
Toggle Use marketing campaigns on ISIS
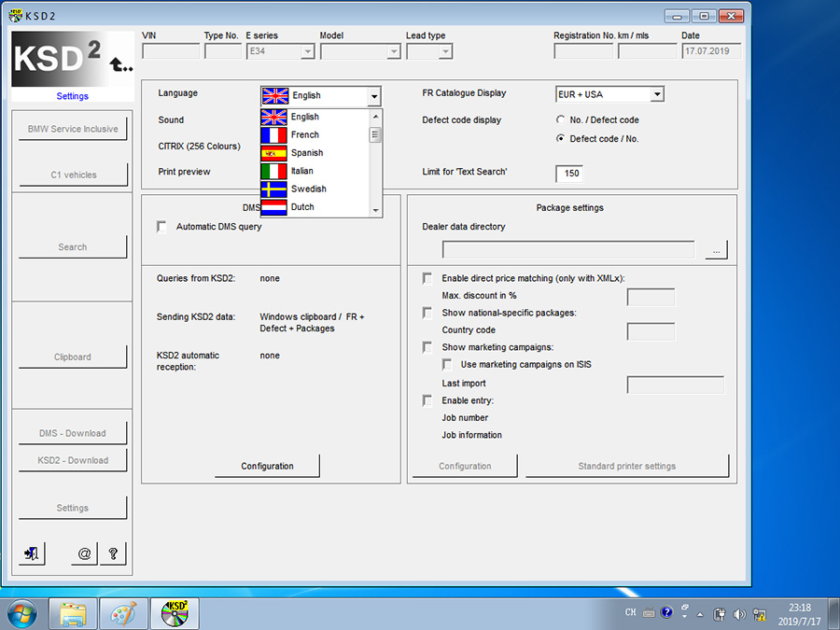447,365
